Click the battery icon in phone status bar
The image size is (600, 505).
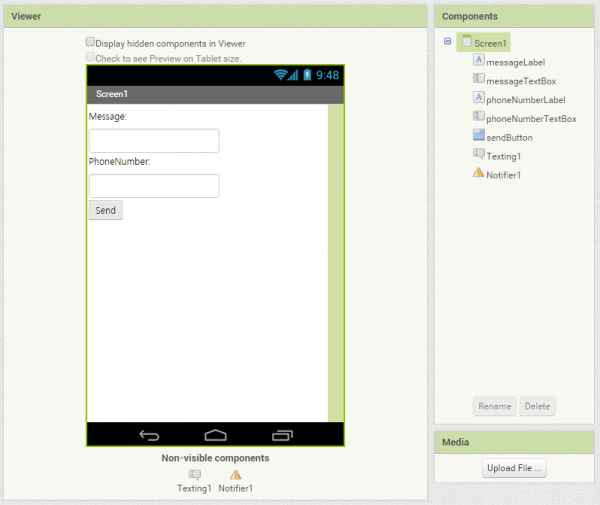click(307, 75)
